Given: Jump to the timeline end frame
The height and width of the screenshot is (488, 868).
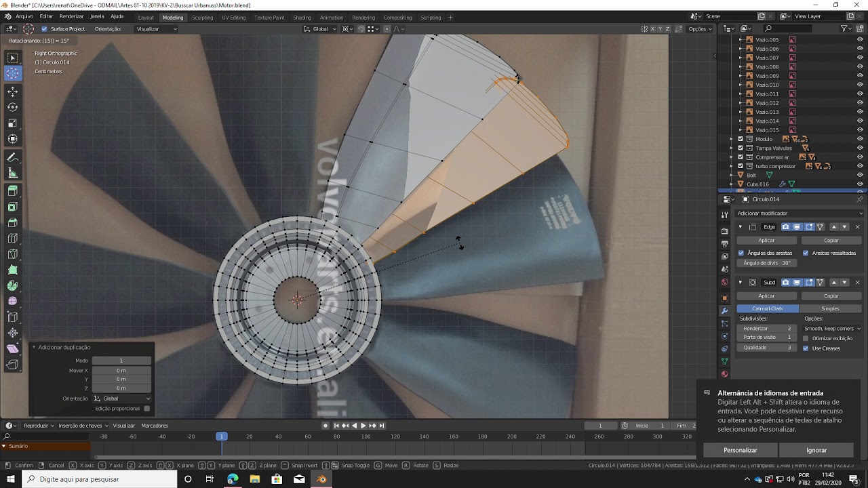Looking at the screenshot, I should (x=382, y=426).
